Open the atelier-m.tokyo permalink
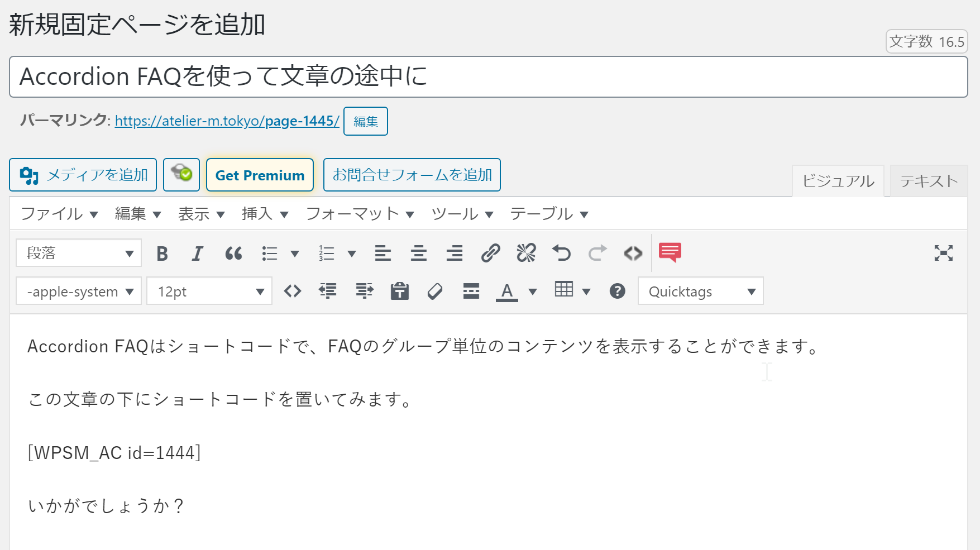The width and height of the screenshot is (980, 550). point(227,121)
